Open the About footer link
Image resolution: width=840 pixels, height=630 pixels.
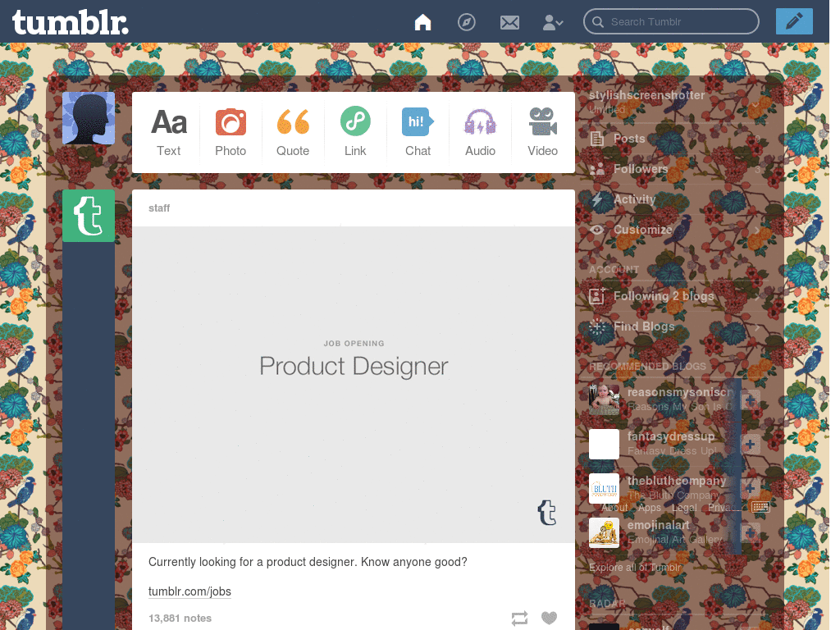coord(614,508)
